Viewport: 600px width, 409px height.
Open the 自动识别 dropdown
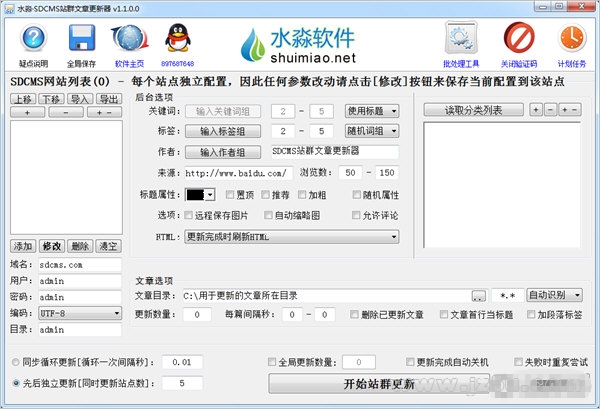point(554,295)
